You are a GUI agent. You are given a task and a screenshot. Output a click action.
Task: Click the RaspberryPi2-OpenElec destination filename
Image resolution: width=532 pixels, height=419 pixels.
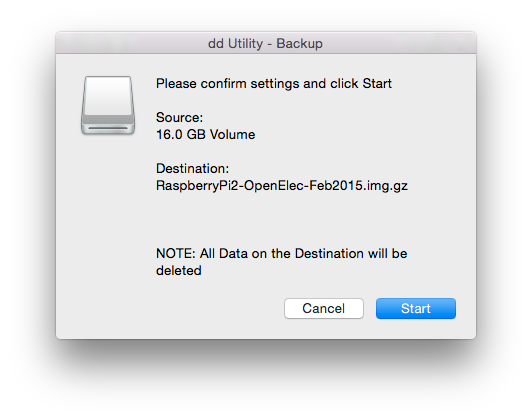coord(282,186)
